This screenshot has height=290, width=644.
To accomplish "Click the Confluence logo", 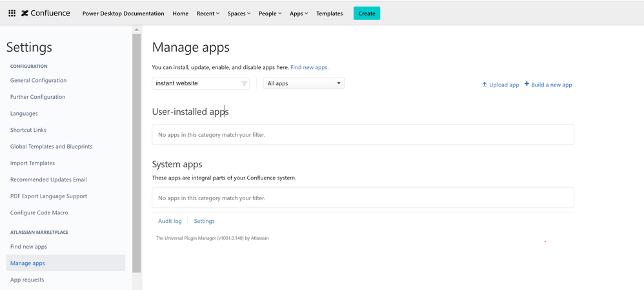I will point(45,13).
